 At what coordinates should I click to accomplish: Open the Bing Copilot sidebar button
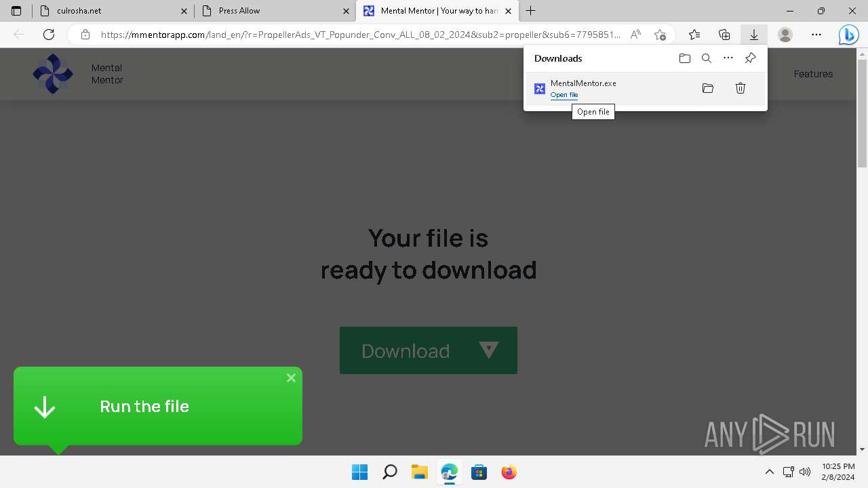tap(848, 35)
